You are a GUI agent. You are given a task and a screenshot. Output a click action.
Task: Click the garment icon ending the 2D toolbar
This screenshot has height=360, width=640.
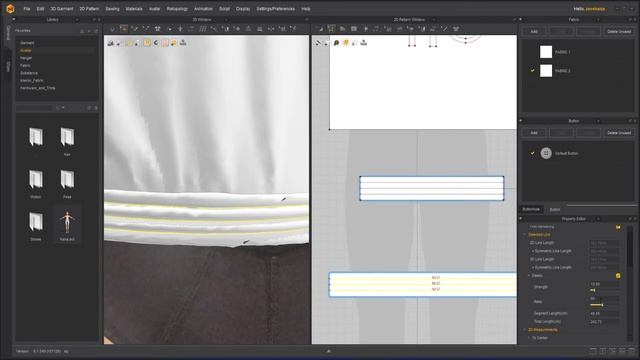[456, 29]
